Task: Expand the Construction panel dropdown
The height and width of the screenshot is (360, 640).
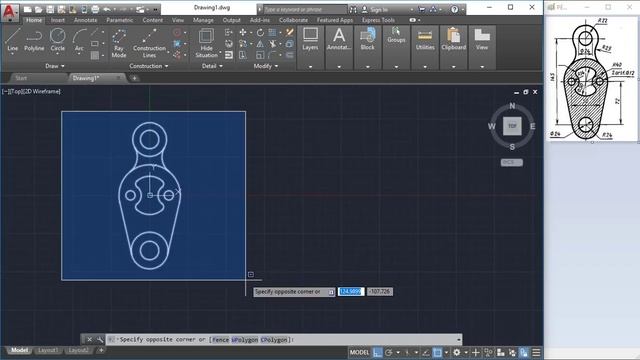Action: [149, 66]
